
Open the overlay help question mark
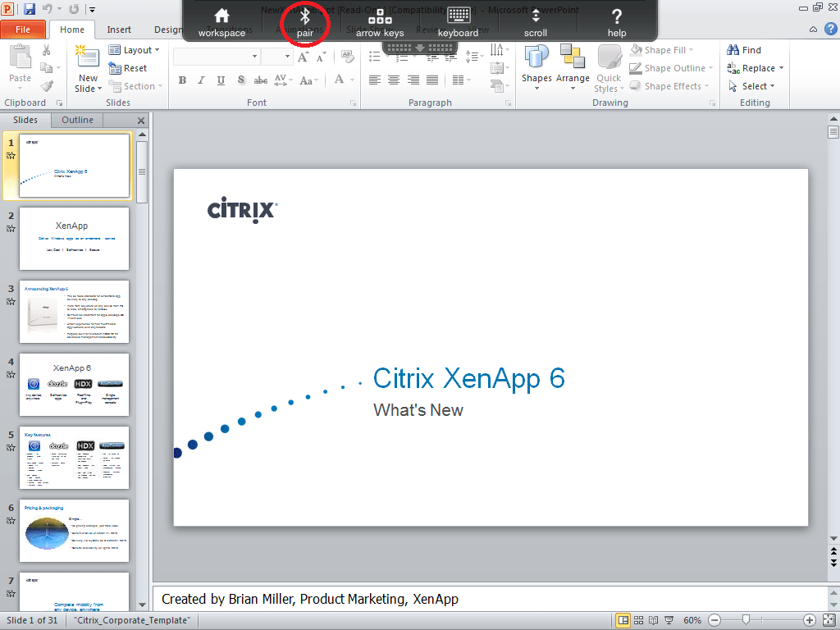click(617, 16)
